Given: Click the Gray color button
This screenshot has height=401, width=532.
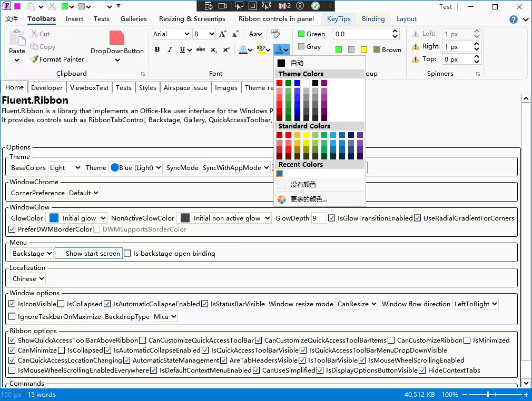Looking at the screenshot, I should [310, 47].
